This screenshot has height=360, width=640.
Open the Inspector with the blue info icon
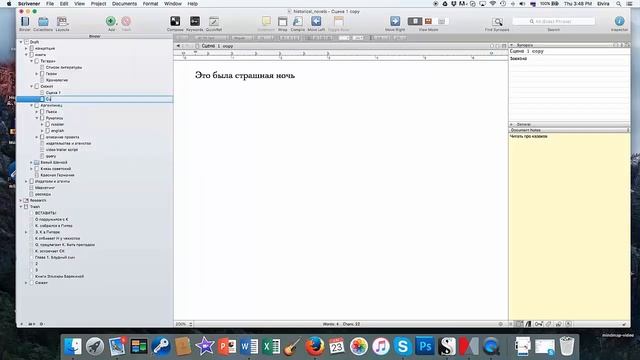point(619,21)
